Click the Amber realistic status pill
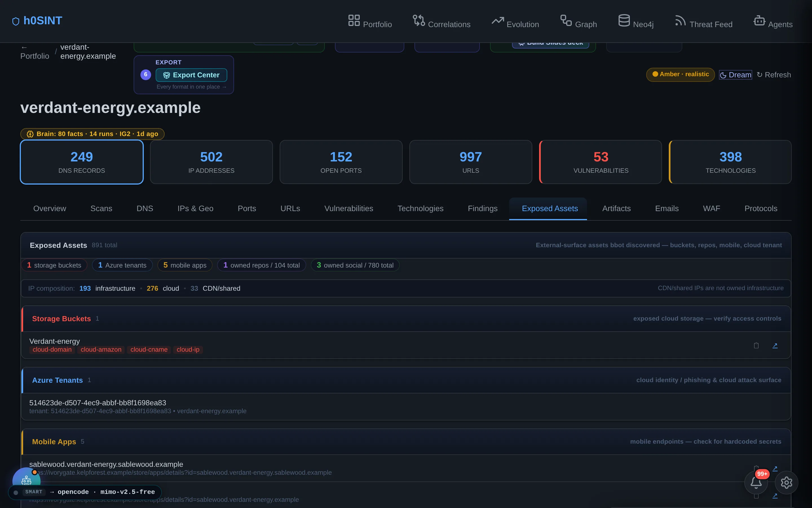 coord(680,74)
